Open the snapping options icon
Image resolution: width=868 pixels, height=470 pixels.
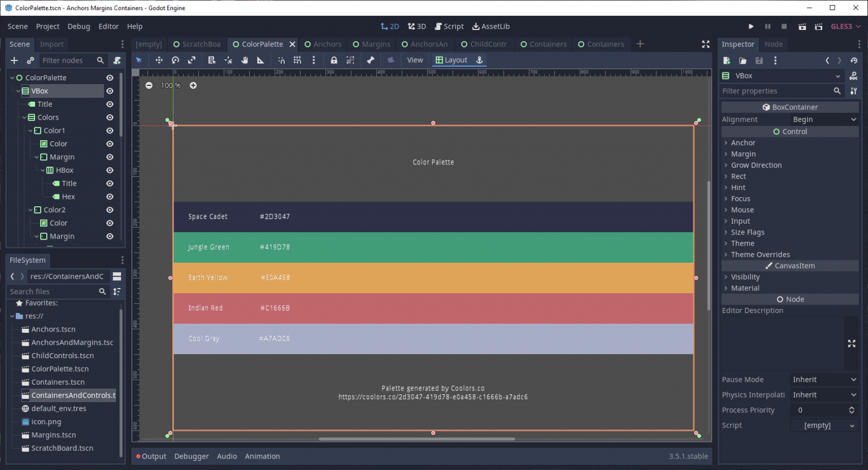coord(313,60)
